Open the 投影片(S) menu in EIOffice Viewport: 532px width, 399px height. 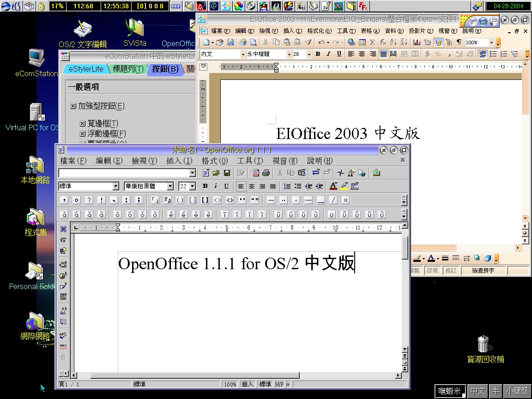(x=421, y=31)
